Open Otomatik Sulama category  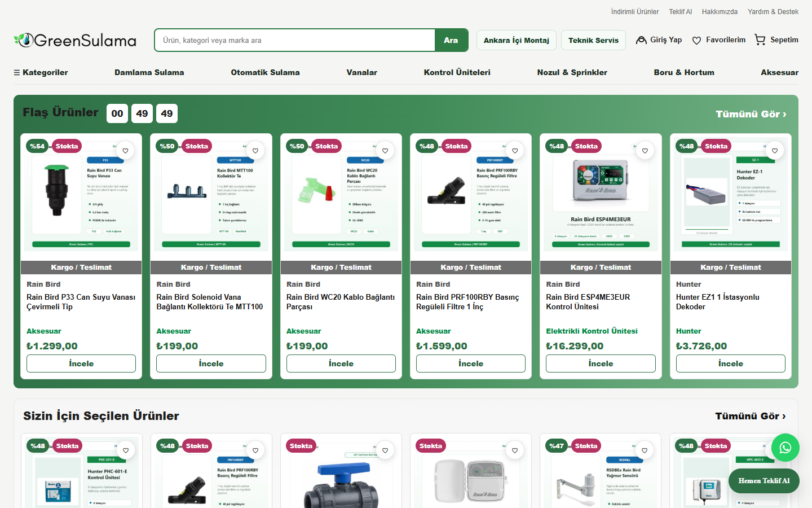265,72
